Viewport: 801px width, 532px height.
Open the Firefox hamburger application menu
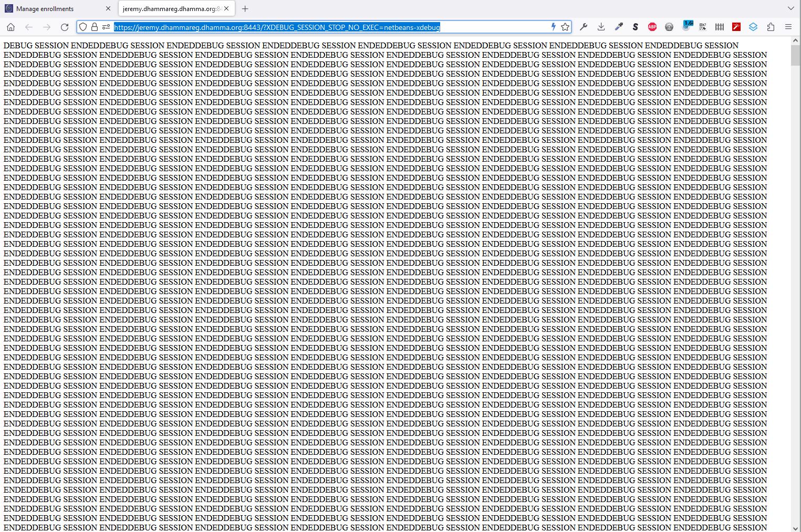click(788, 27)
